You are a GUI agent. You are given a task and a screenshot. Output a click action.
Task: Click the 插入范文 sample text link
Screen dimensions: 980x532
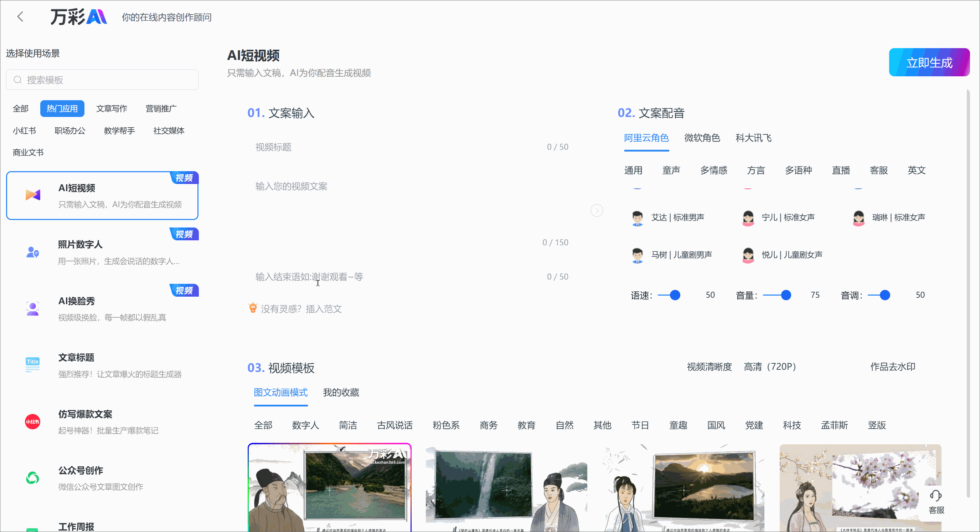[x=324, y=309]
